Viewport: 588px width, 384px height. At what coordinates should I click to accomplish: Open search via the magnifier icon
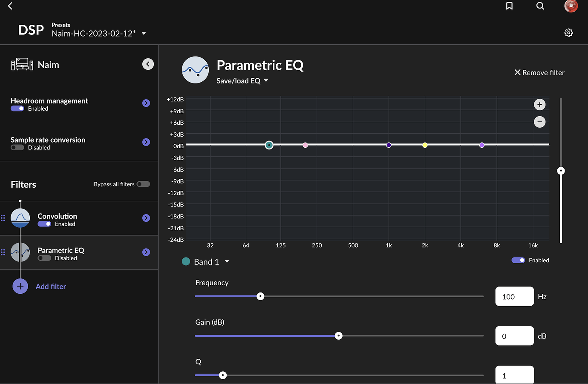tap(540, 6)
